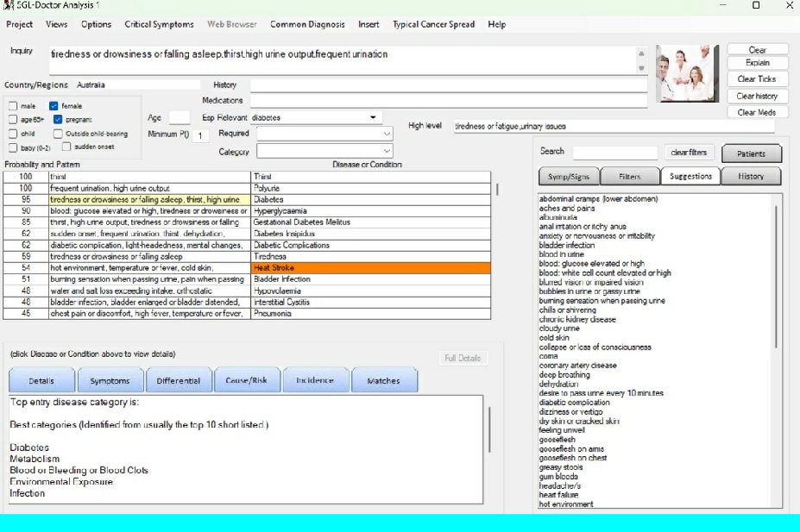Click the Clear Ticks button
Screen dimensions: 800x532
point(757,79)
